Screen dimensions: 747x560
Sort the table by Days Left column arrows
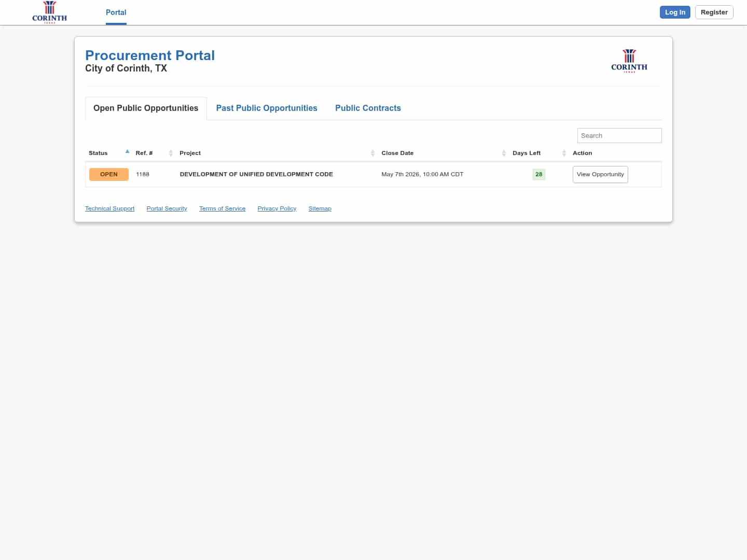click(564, 153)
